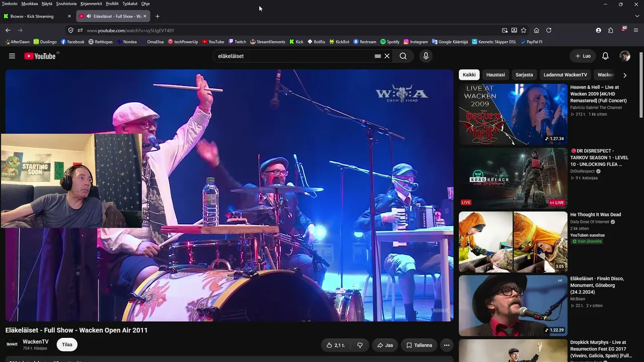Mute the tab via its speaker icon

[x=89, y=16]
